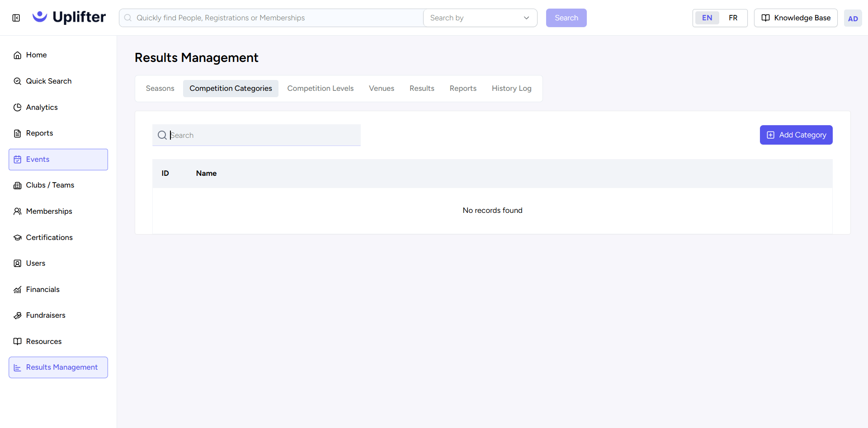Image resolution: width=868 pixels, height=428 pixels.
Task: Click the Fundraisers piggy bank icon
Action: [18, 315]
